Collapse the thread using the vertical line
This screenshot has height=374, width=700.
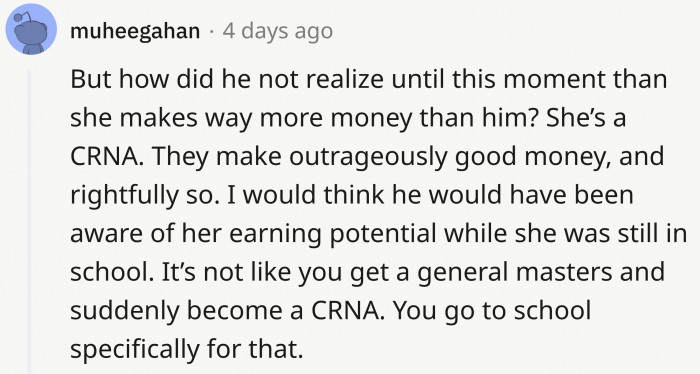pos(30,221)
